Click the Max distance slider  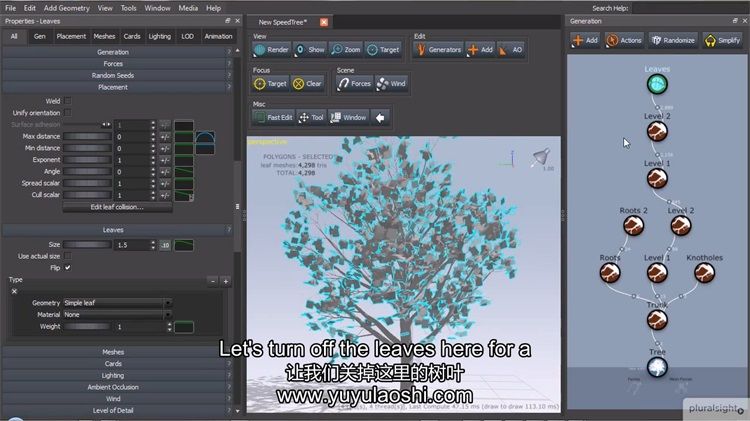click(87, 136)
